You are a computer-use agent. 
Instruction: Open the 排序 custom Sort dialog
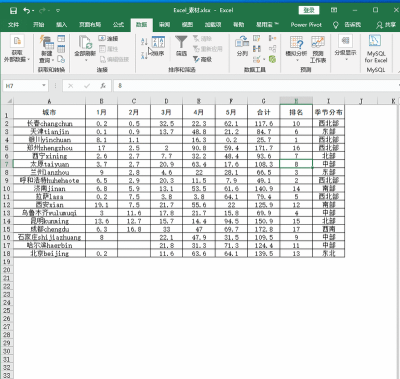(x=158, y=46)
